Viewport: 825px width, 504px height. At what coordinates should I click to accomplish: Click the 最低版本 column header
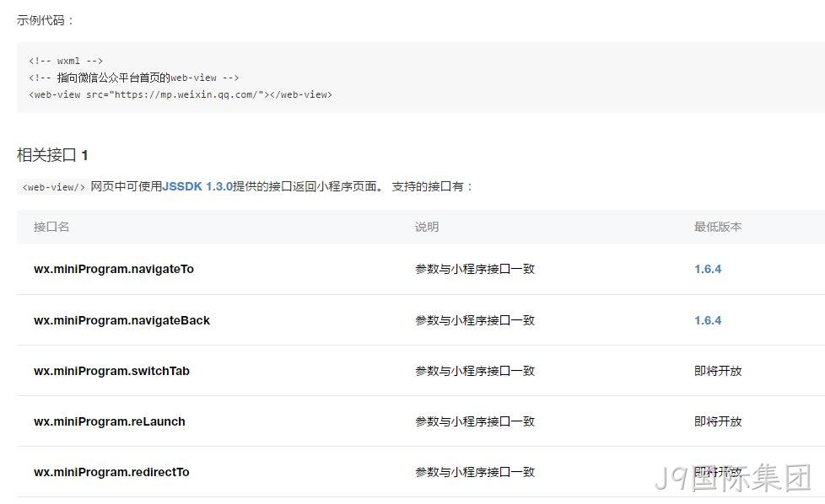[x=718, y=227]
